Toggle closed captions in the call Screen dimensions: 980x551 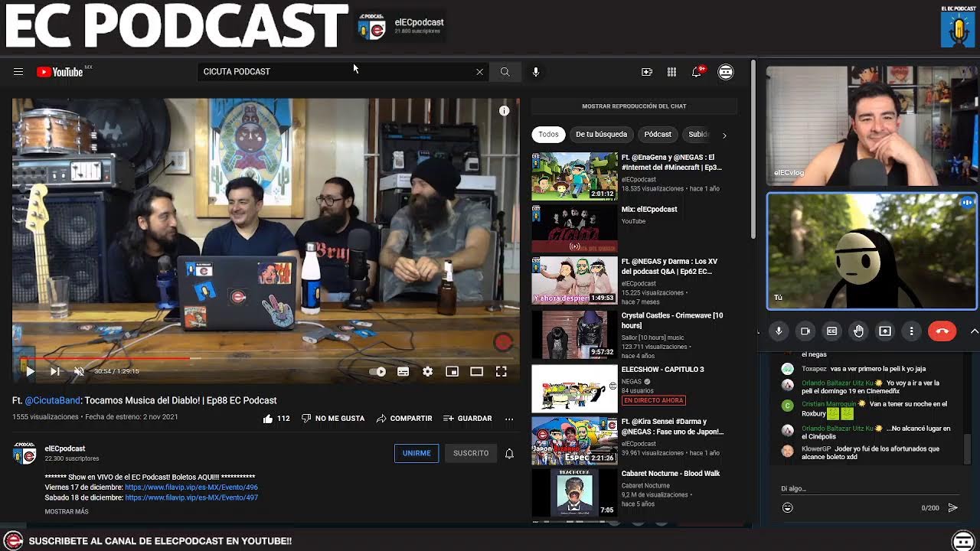[x=832, y=331]
